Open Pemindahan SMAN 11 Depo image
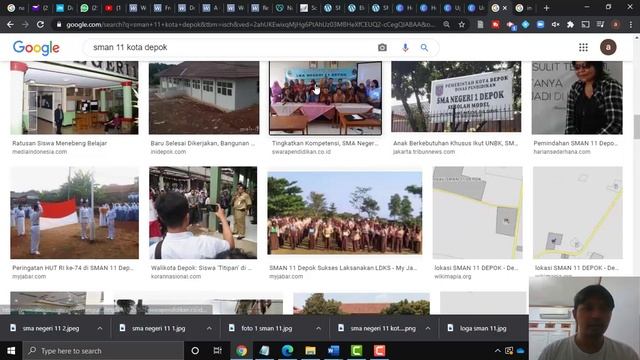The image size is (640, 360). [x=577, y=98]
